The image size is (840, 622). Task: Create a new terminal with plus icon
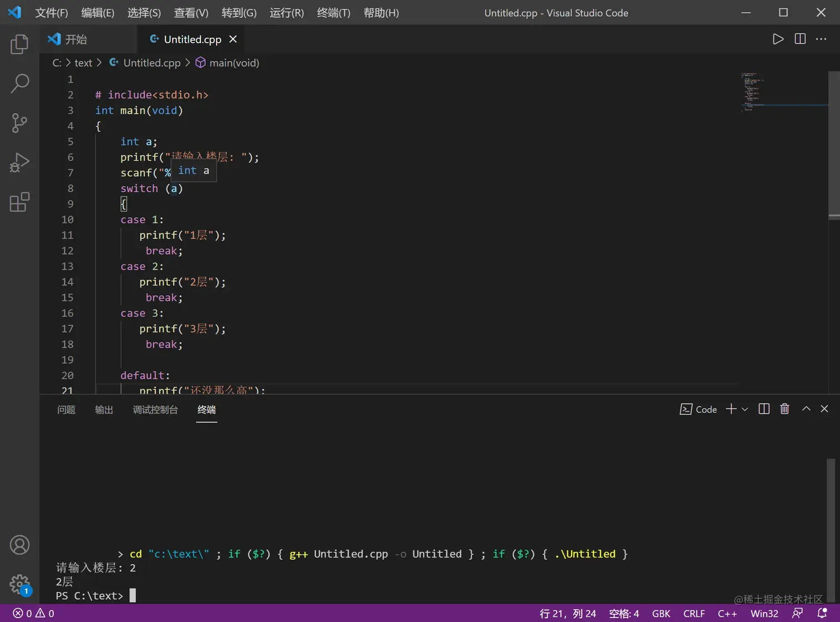click(x=731, y=409)
